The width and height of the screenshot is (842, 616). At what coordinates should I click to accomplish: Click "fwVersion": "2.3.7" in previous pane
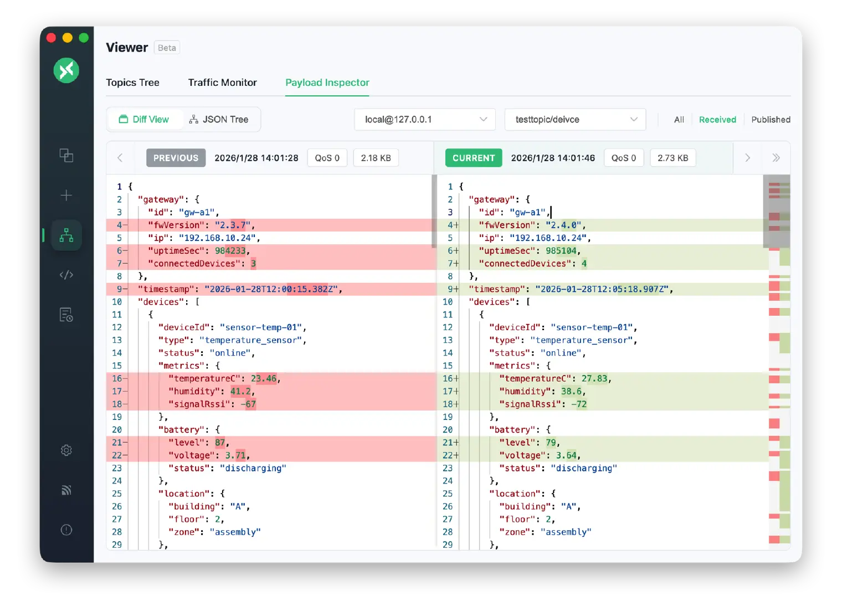click(201, 225)
